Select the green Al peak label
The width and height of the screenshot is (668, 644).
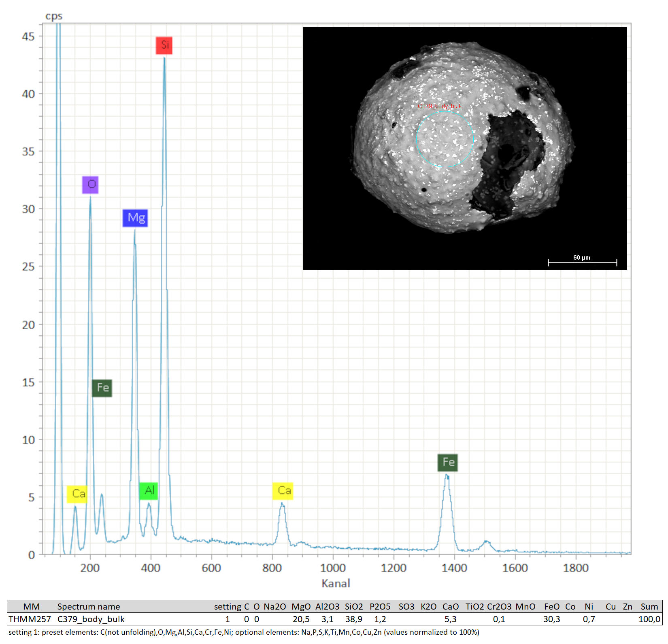pyautogui.click(x=149, y=491)
